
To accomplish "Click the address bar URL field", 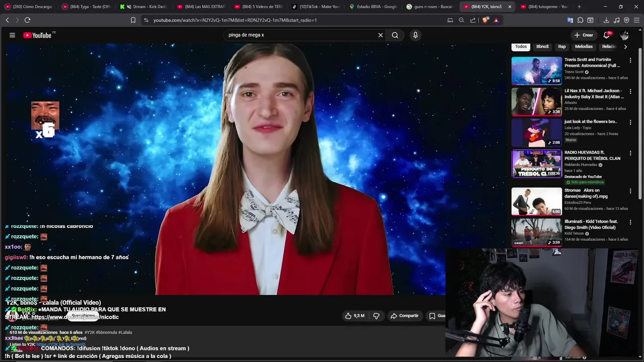I will [292, 20].
